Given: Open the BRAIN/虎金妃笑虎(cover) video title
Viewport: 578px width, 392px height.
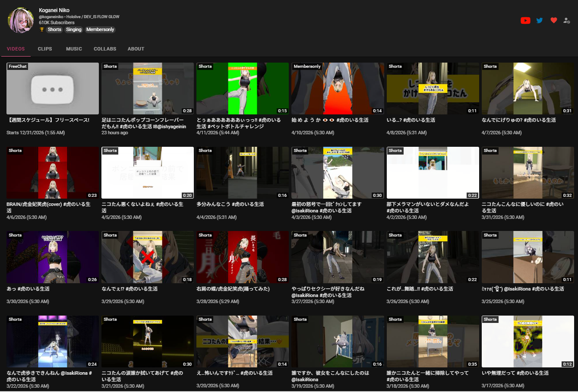Looking at the screenshot, I should (x=49, y=207).
